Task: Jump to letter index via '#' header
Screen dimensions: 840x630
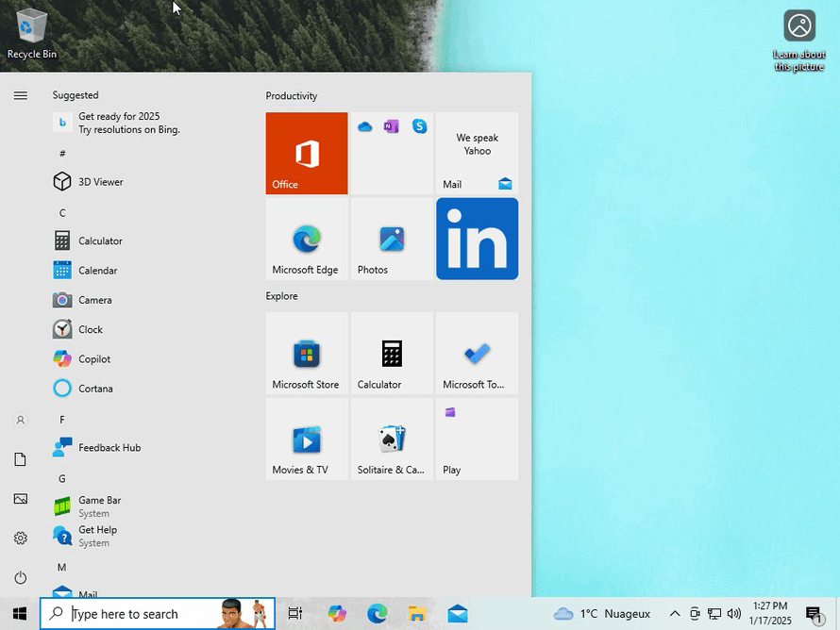Action: [x=62, y=154]
